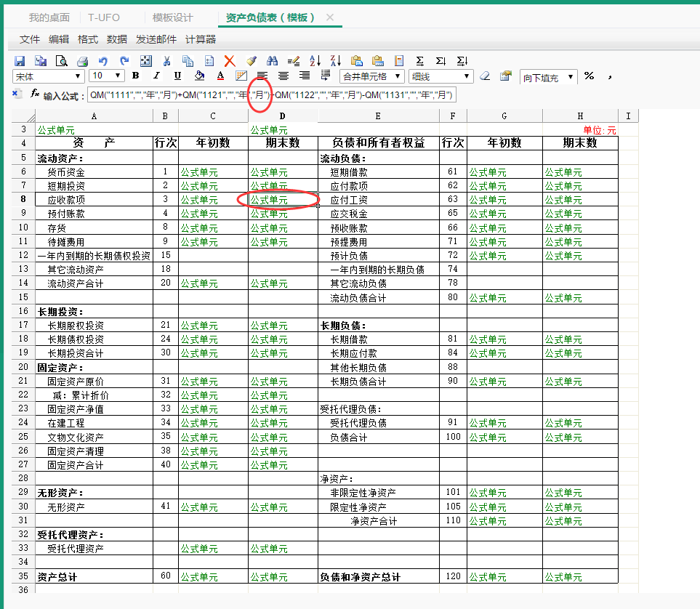This screenshot has width=700, height=609.
Task: Open the 文件 menu
Action: [x=30, y=39]
